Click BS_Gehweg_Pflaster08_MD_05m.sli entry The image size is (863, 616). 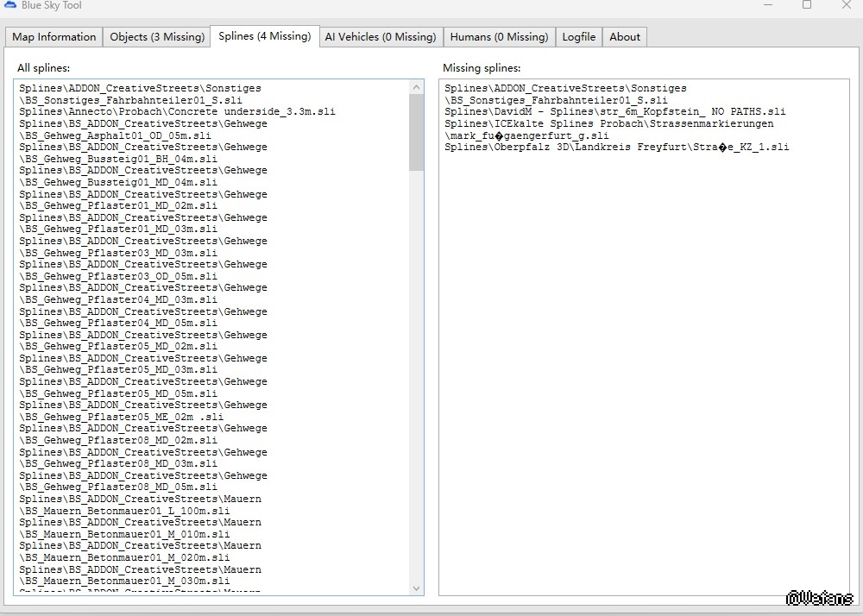click(x=118, y=487)
